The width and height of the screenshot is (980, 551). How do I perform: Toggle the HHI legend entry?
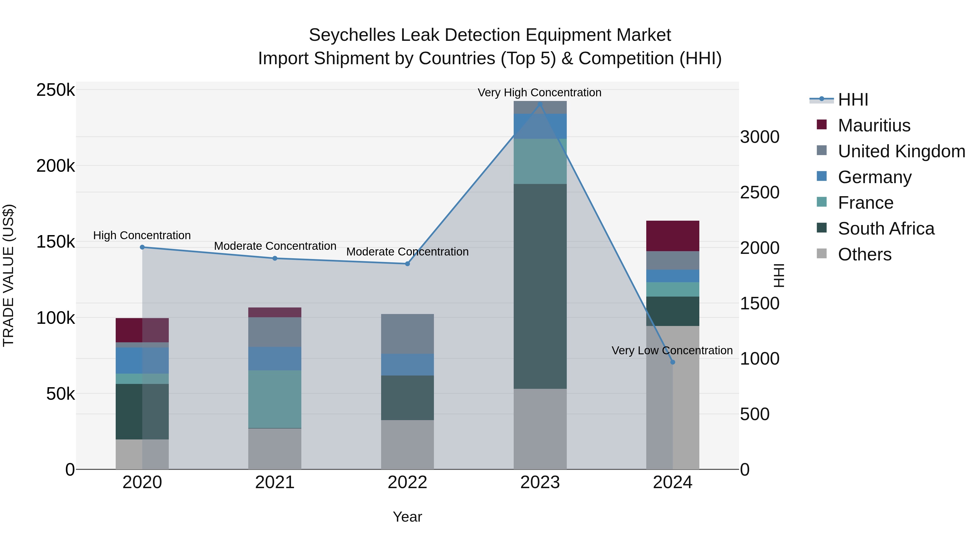(838, 100)
